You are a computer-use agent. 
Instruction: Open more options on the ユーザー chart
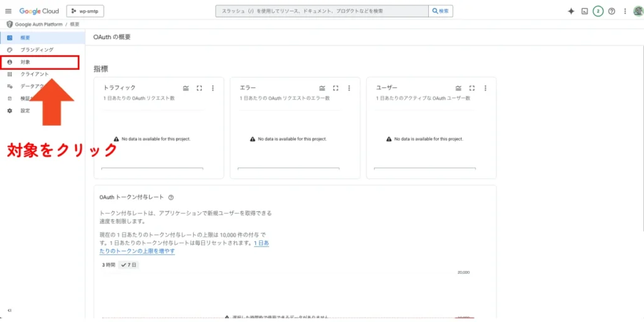click(486, 88)
